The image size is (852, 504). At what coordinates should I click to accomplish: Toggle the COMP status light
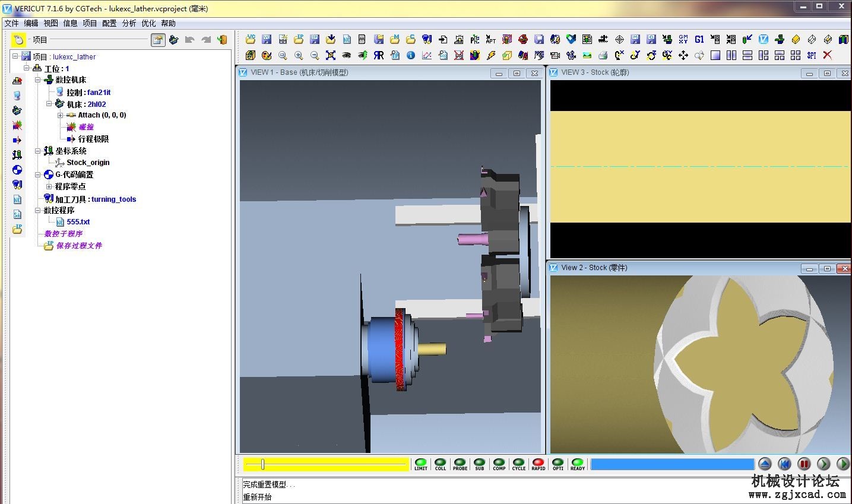click(x=499, y=464)
